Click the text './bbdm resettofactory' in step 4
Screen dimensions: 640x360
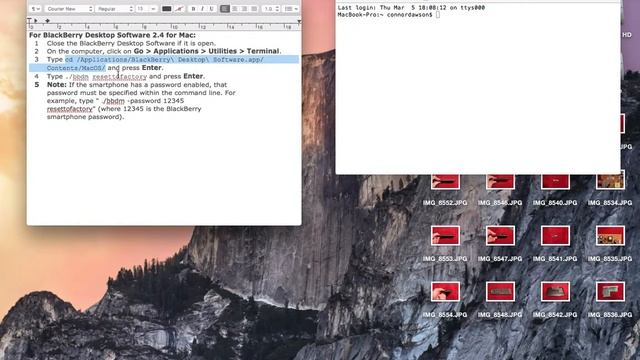coord(106,76)
